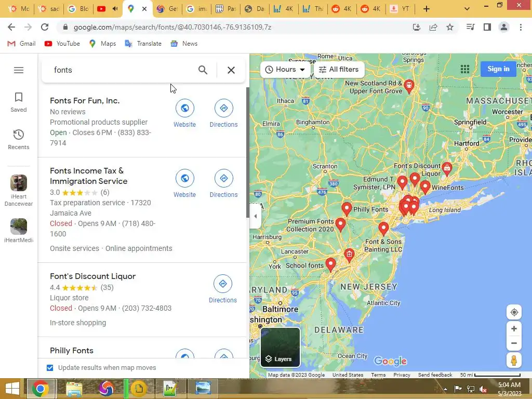Open Chrome three-dot menu
Image resolution: width=532 pixels, height=399 pixels.
click(521, 27)
